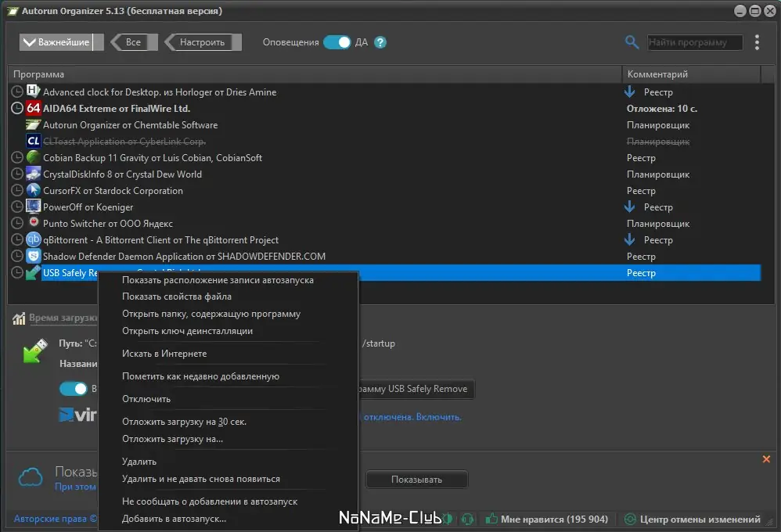This screenshot has height=532, width=781.
Task: Click the 'Показывать' button
Action: coord(417,480)
